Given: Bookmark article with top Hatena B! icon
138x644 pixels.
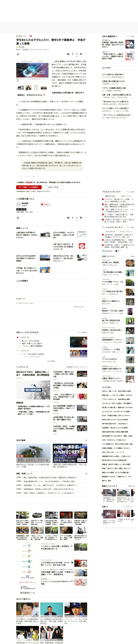Looking at the screenshot, I should (81, 54).
